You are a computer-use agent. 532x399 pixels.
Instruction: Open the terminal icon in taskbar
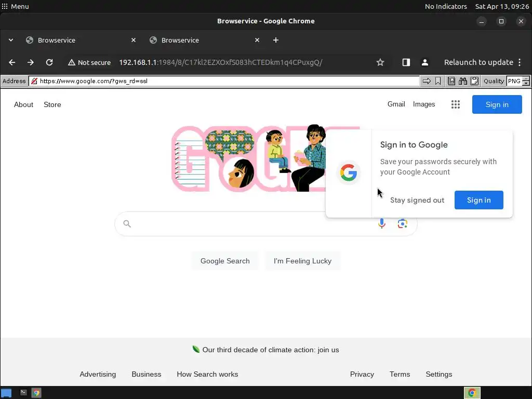[23, 393]
